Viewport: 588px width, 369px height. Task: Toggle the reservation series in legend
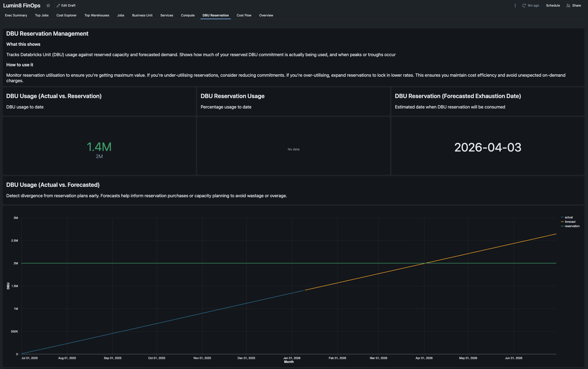[572, 226]
